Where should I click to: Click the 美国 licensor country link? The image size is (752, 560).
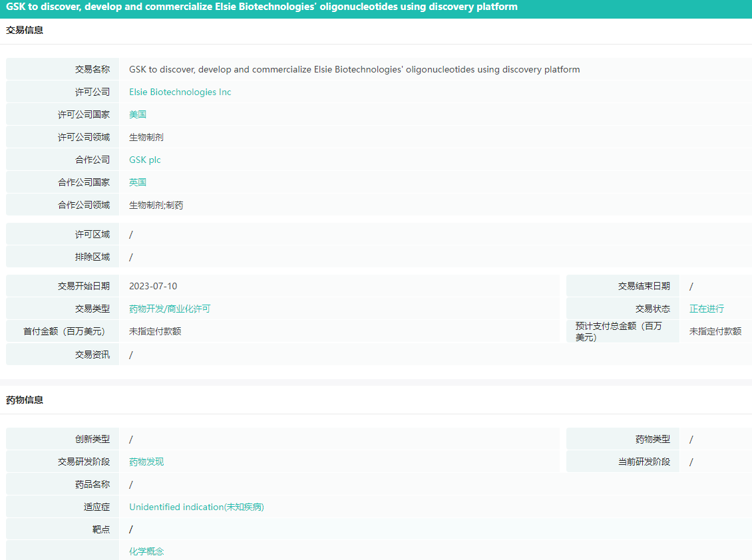(138, 114)
